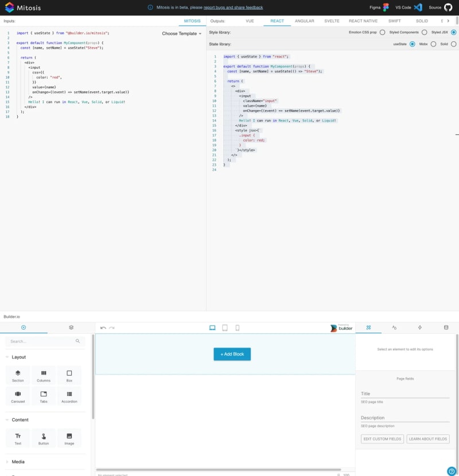Select Mobx state library

(x=434, y=44)
